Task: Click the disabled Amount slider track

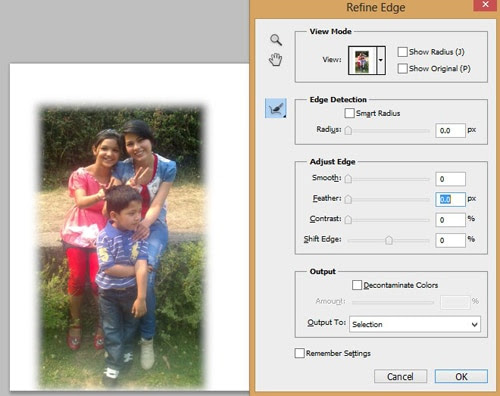Action: [393, 302]
